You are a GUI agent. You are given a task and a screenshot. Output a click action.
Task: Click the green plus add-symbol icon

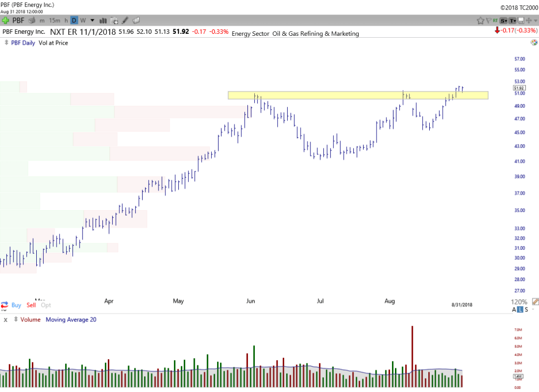coord(5,20)
